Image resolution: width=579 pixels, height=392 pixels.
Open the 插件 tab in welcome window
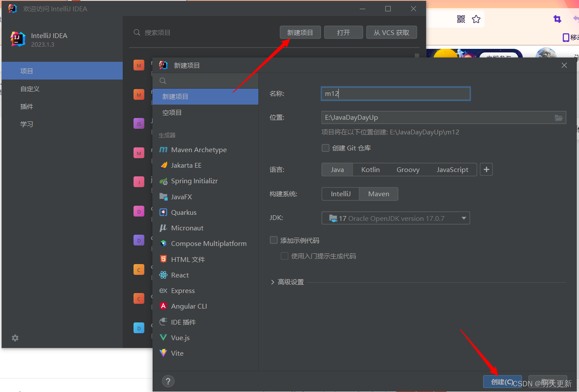pos(62,106)
